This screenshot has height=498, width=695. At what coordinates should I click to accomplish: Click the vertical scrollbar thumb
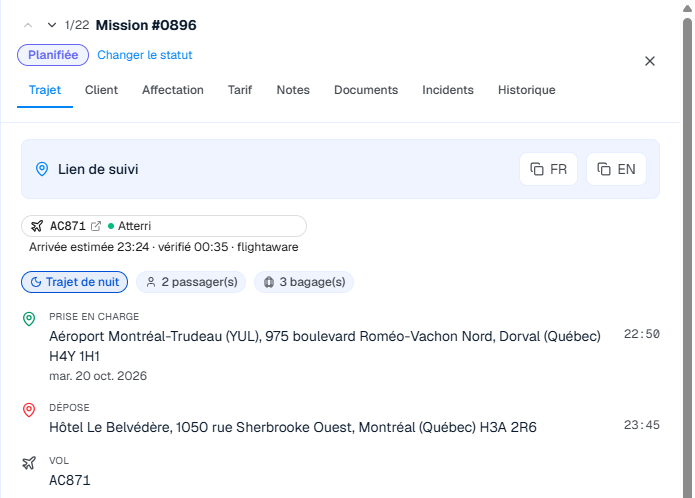[x=687, y=257]
